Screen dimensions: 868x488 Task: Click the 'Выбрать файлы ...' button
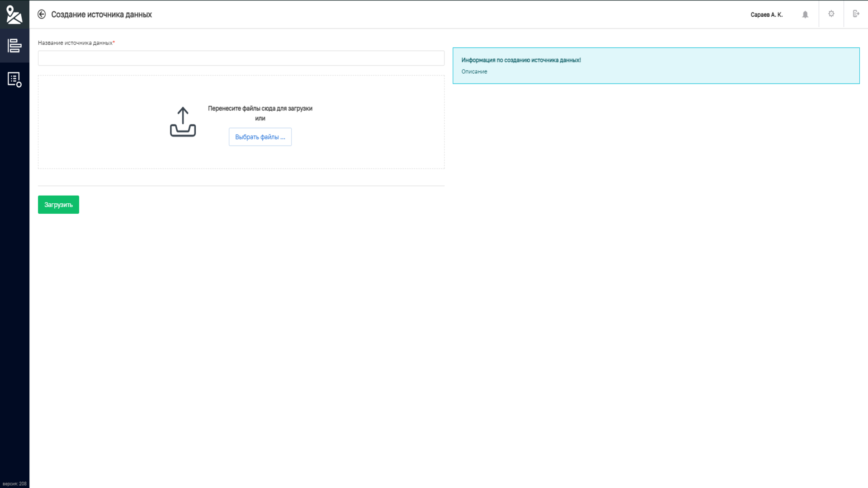[x=260, y=137]
